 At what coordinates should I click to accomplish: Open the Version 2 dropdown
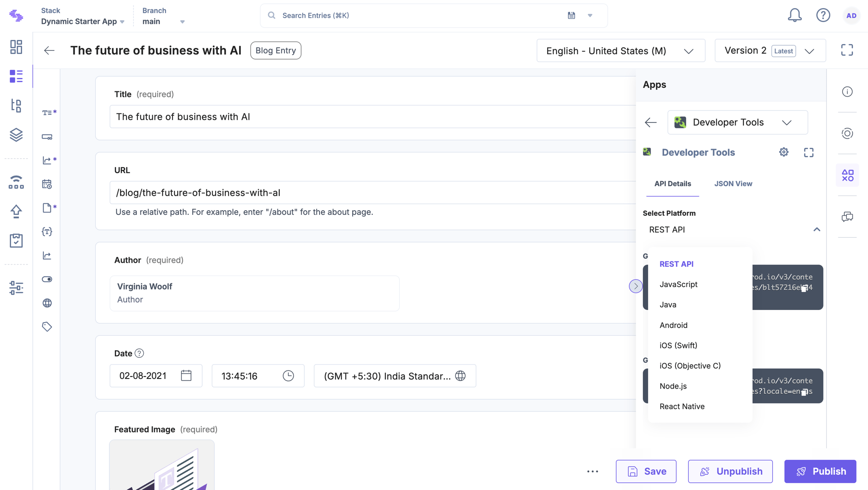770,51
